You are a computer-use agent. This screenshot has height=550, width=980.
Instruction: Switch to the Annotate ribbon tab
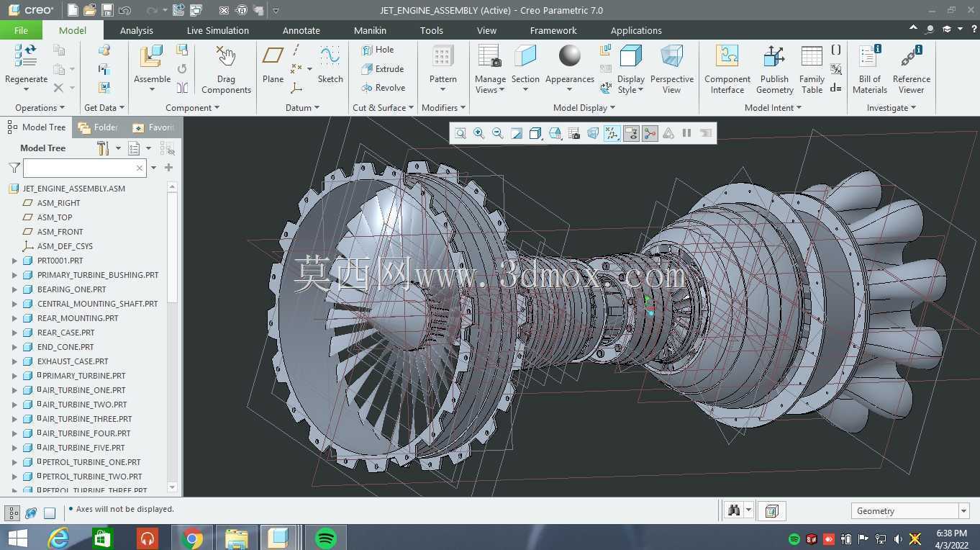click(x=301, y=30)
